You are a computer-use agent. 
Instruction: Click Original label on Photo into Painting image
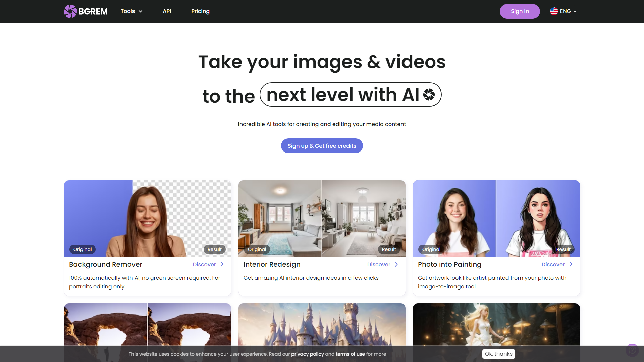(x=431, y=249)
